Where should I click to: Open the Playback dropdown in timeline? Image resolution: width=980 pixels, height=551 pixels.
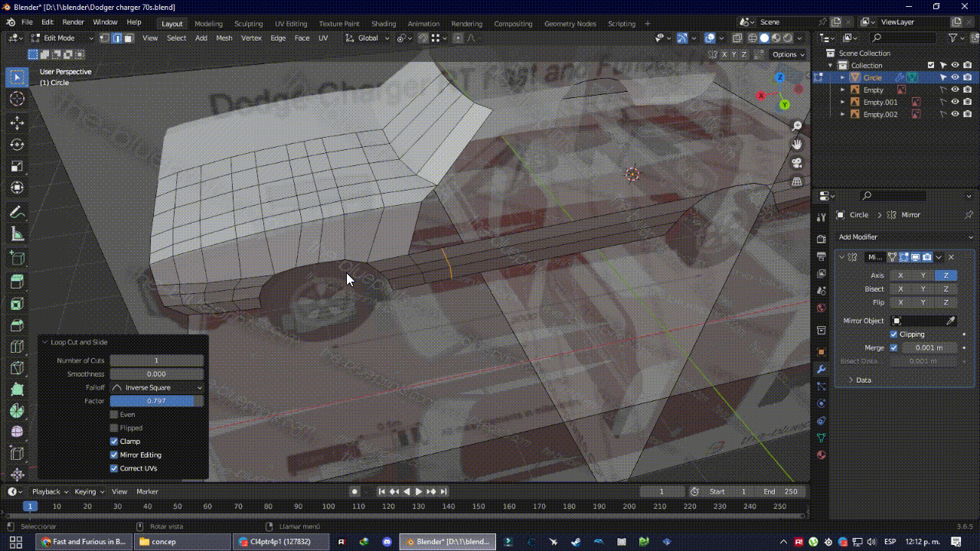pos(50,491)
